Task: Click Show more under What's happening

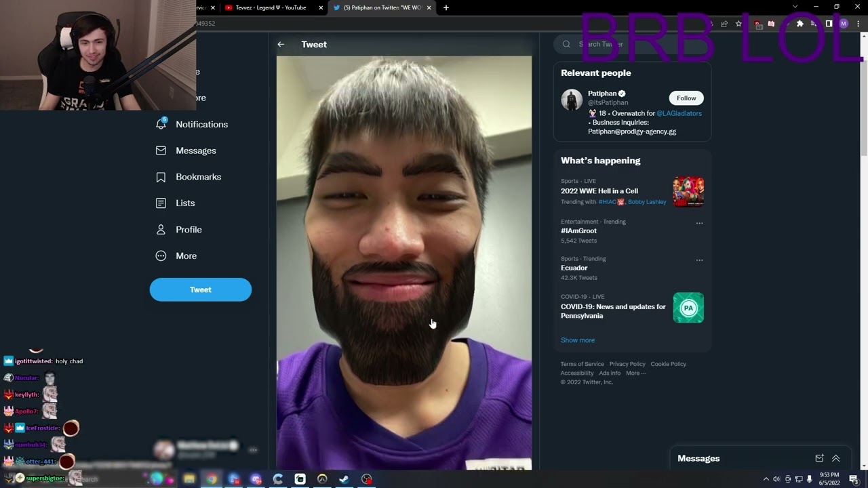Action: (578, 340)
